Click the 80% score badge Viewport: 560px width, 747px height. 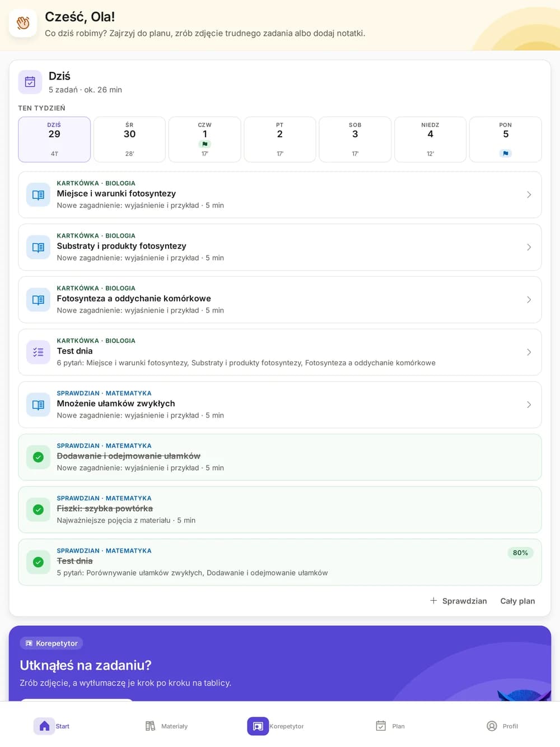[x=520, y=553]
